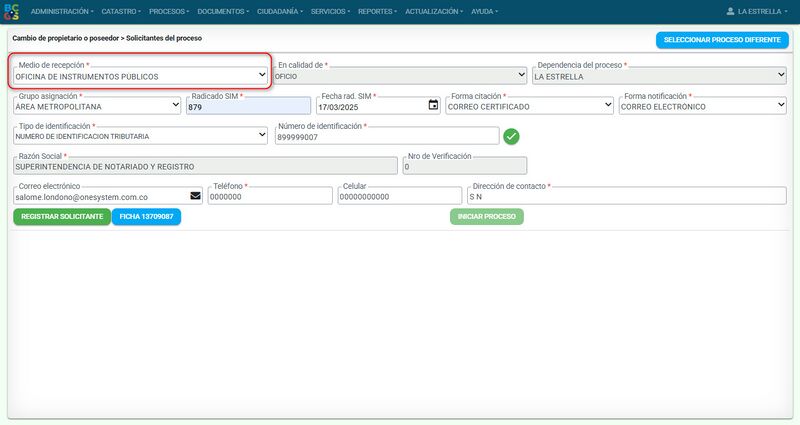
Task: Expand the Grupo asignación dropdown
Action: pyautogui.click(x=97, y=106)
